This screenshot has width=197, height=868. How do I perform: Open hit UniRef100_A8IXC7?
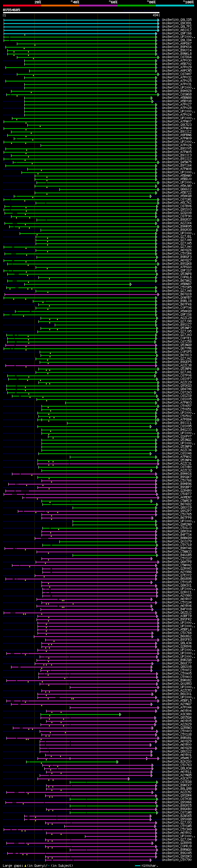click(177, 30)
